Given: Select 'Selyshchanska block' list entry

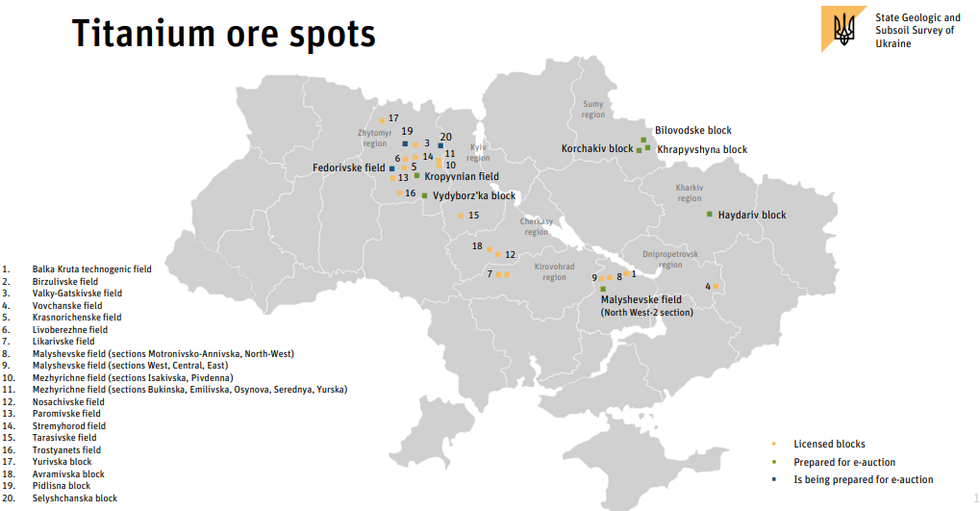Looking at the screenshot, I should click(x=75, y=498).
